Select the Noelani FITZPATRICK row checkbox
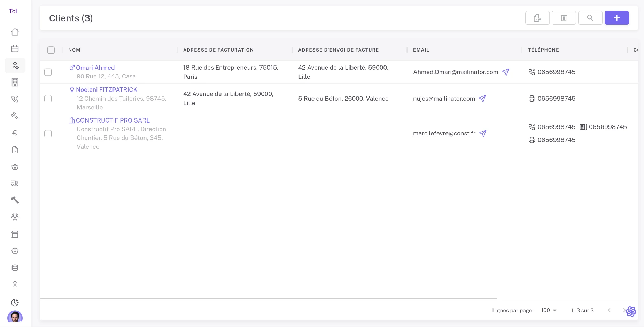This screenshot has height=327, width=644. click(48, 99)
